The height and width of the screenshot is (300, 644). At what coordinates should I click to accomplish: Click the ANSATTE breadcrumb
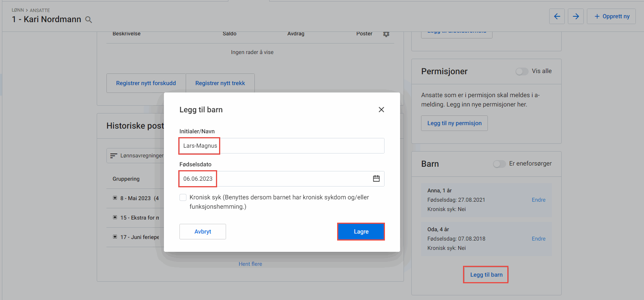(x=40, y=10)
